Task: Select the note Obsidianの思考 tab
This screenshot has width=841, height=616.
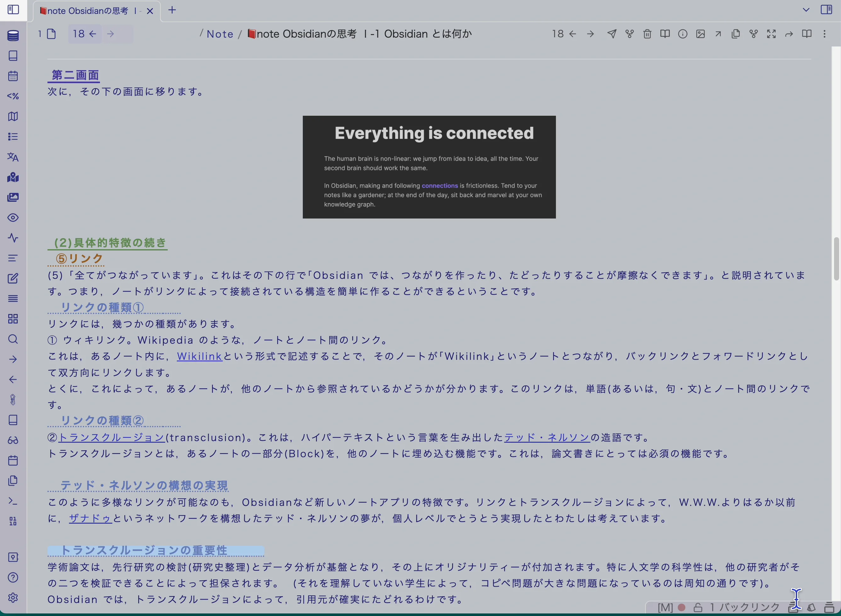Action: point(90,11)
